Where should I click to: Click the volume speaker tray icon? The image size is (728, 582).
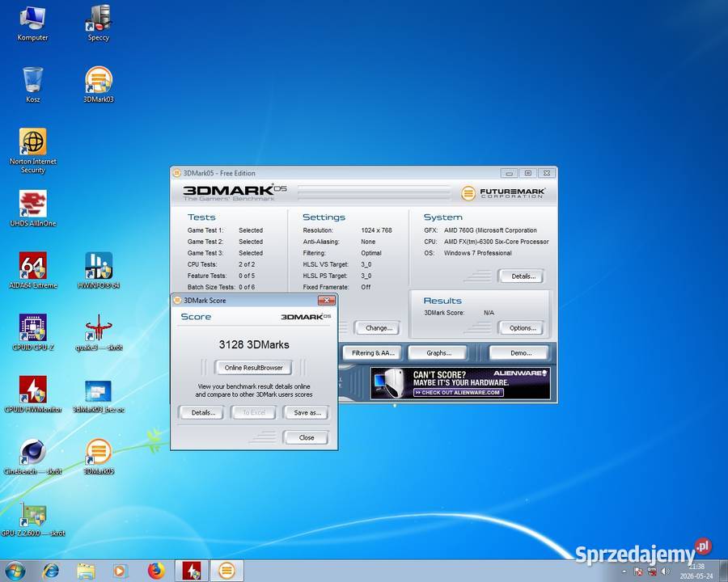666,571
